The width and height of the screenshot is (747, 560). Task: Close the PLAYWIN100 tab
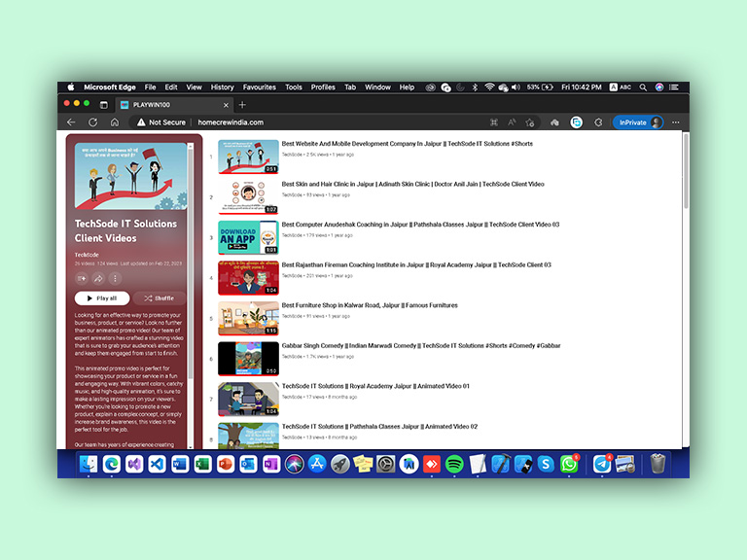click(226, 105)
